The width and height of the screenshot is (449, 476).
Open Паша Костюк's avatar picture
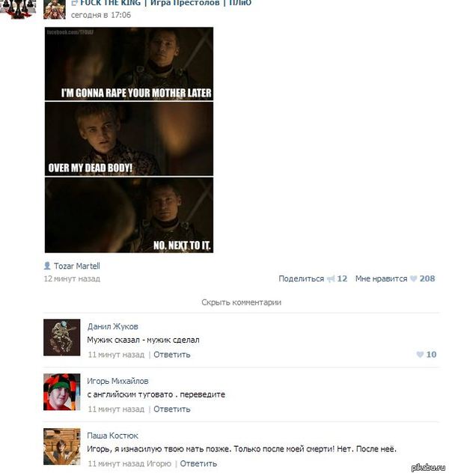(x=61, y=447)
